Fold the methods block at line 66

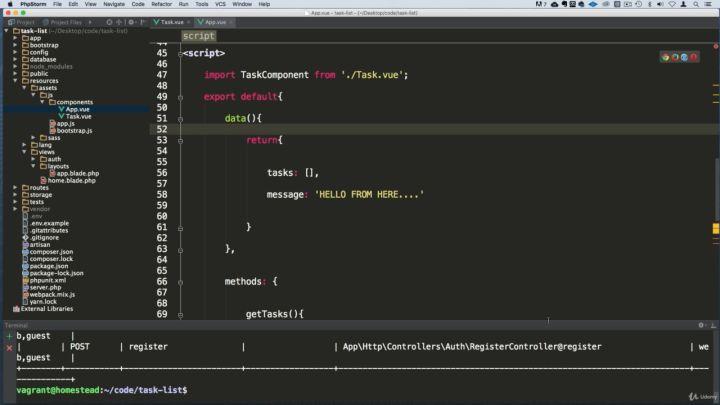coord(180,282)
